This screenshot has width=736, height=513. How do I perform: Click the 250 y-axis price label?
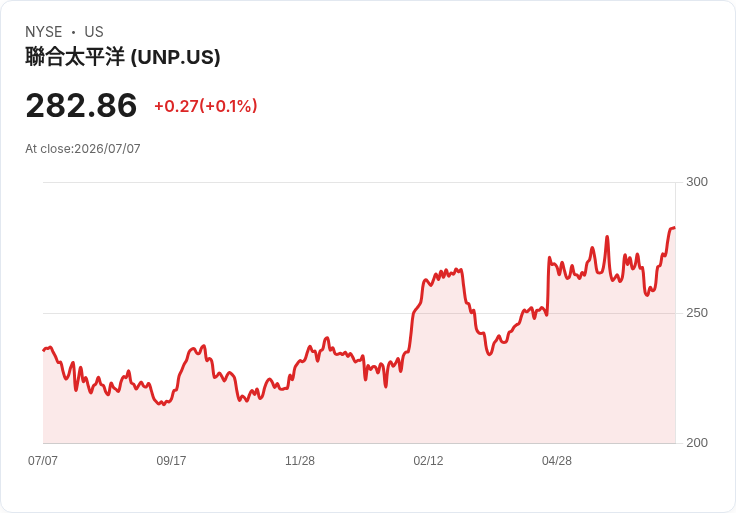coord(697,313)
